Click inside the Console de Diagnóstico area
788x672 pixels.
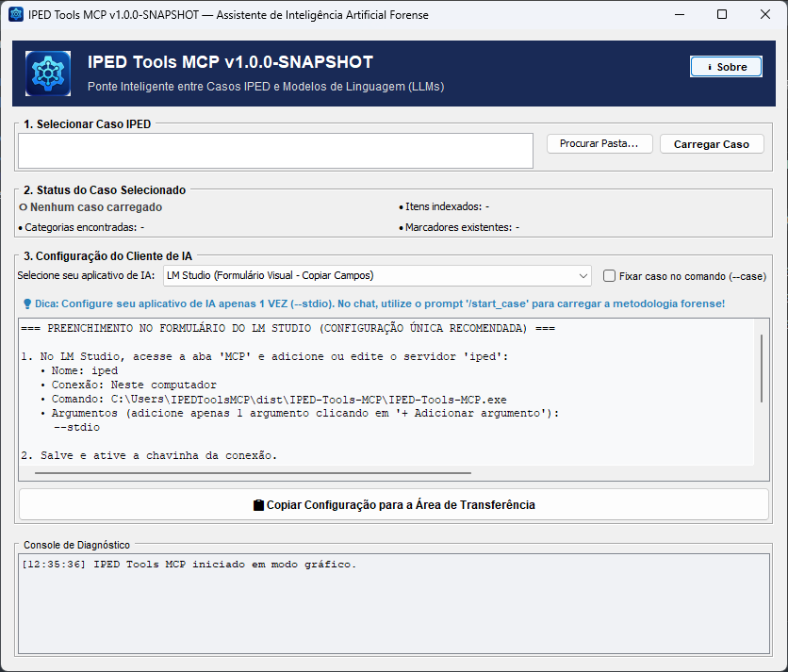pos(393,603)
